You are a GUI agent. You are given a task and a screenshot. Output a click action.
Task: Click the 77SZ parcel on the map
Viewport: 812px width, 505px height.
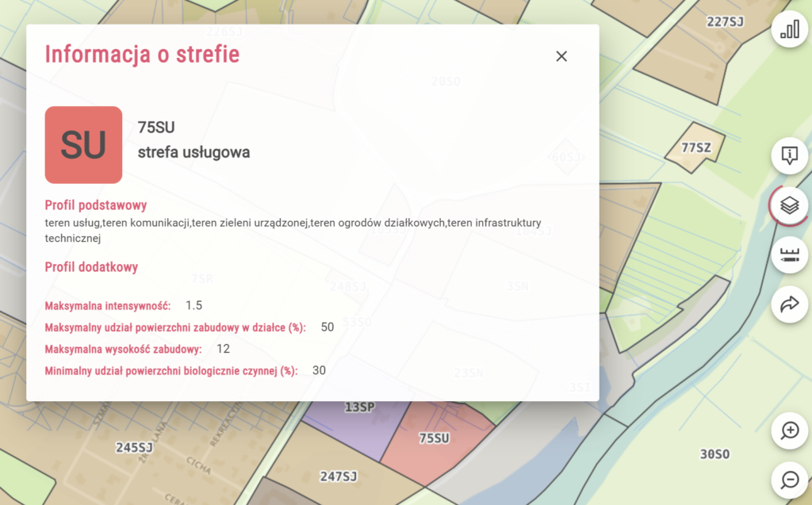[695, 148]
